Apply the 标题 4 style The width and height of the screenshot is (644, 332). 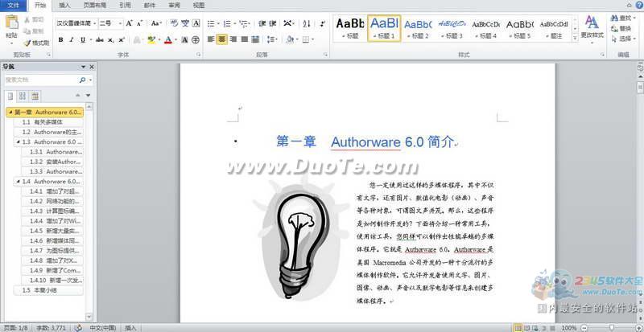[486, 28]
